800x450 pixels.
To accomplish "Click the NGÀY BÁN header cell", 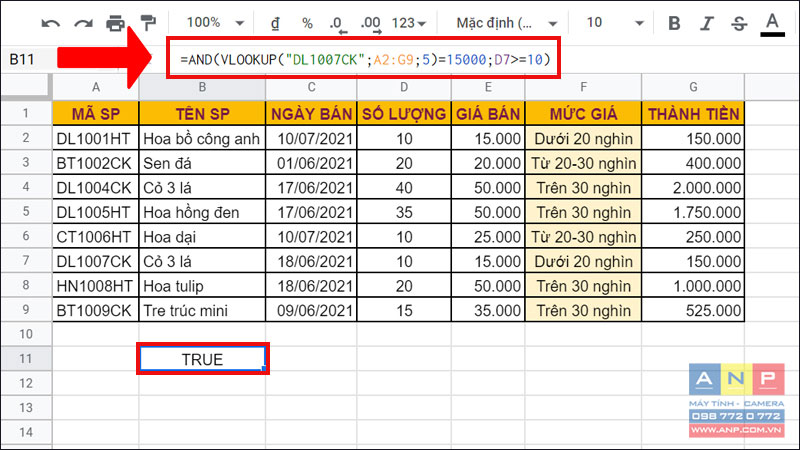I will tap(311, 114).
